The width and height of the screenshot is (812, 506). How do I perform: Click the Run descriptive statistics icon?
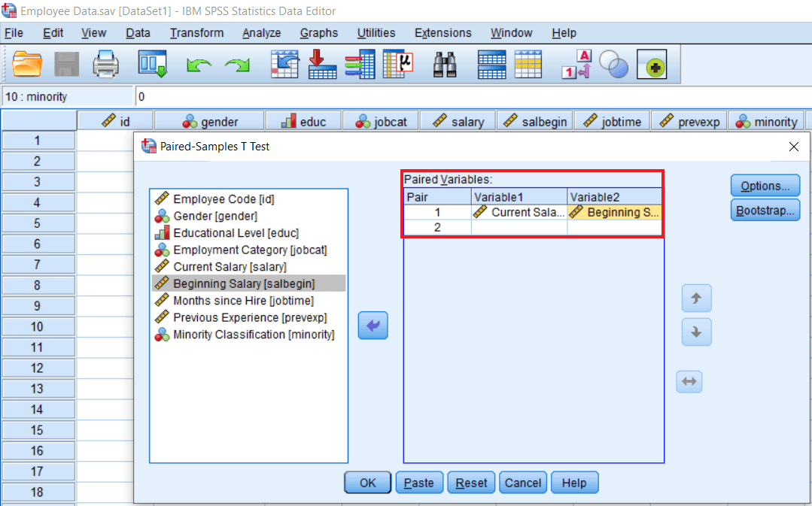tap(397, 65)
